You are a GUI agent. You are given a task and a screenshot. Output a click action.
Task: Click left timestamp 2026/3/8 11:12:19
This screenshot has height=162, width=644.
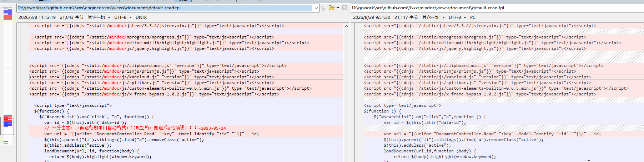pyautogui.click(x=37, y=17)
